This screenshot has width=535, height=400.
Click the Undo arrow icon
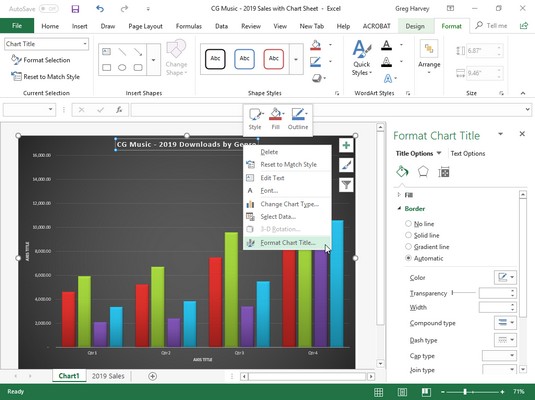coord(100,9)
